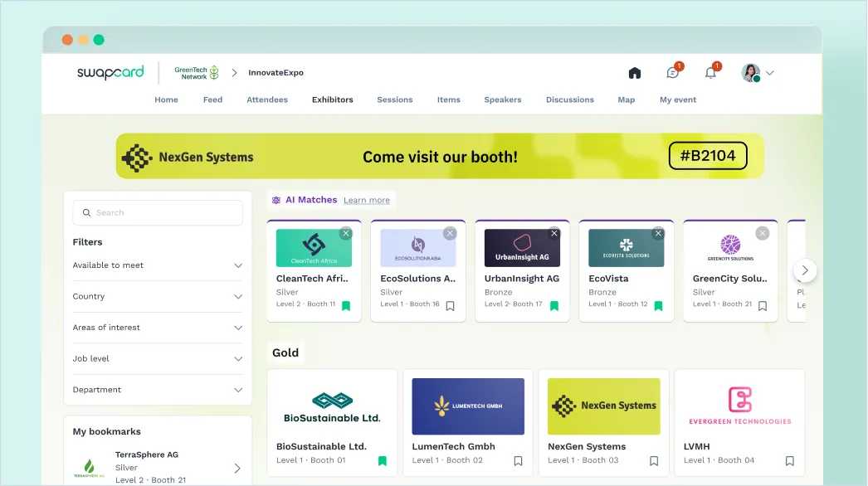Open the Discussions tab
The image size is (868, 486).
569,100
